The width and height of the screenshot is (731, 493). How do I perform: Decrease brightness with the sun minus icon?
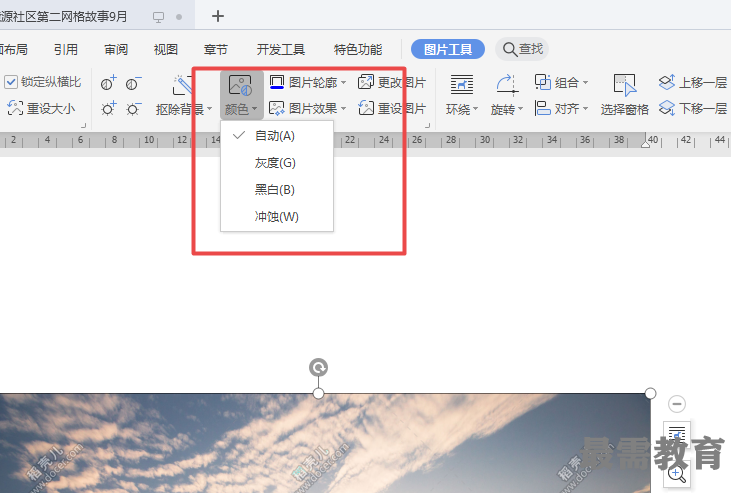tap(133, 109)
